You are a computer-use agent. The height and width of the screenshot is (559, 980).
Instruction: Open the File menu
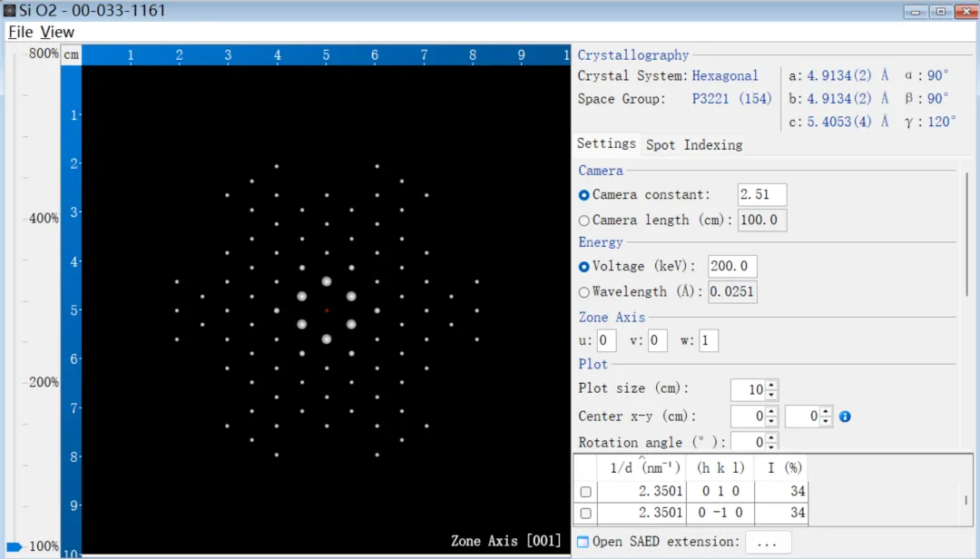(x=20, y=32)
